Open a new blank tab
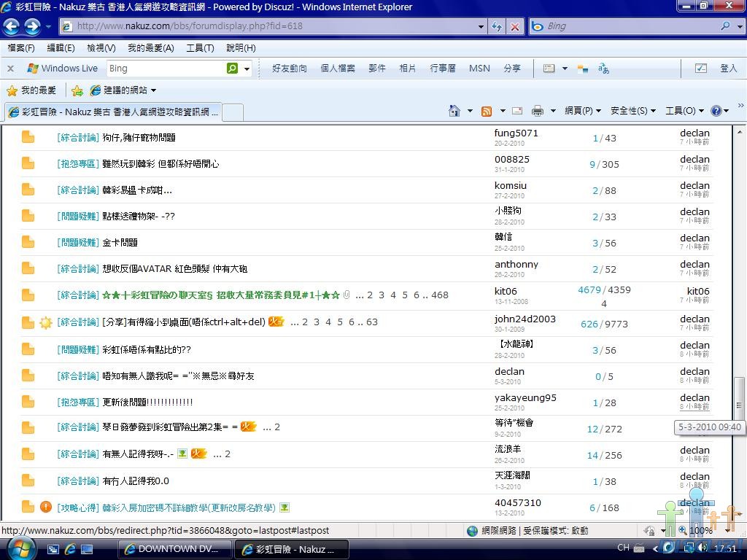Viewport: 747px width, 560px height. (x=233, y=112)
